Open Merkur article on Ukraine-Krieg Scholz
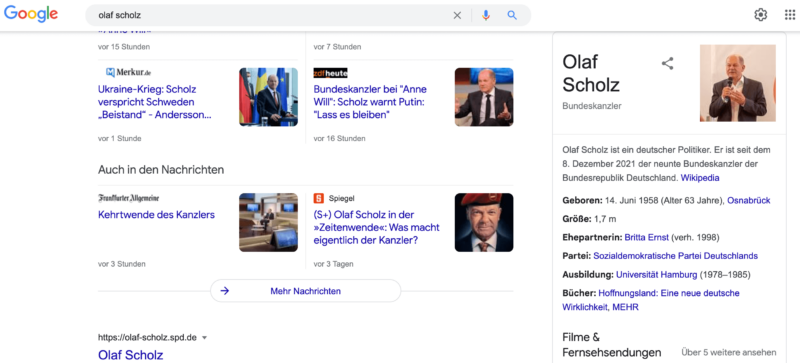 click(156, 102)
